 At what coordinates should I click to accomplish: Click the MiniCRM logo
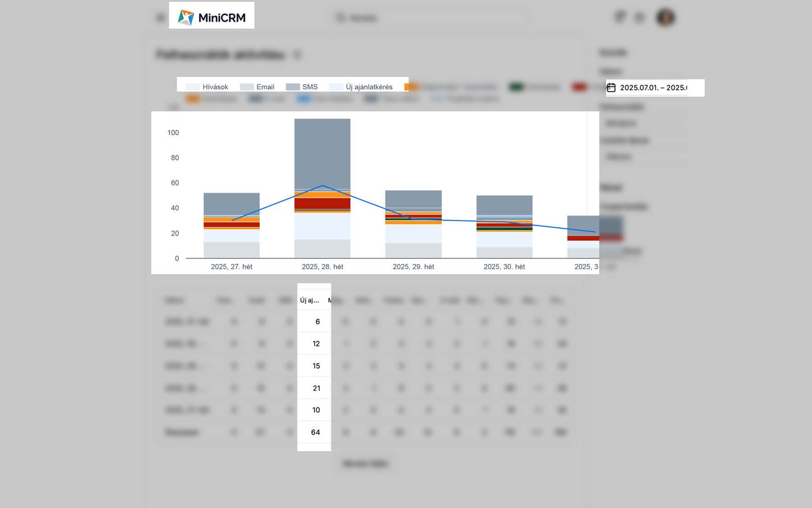point(212,16)
